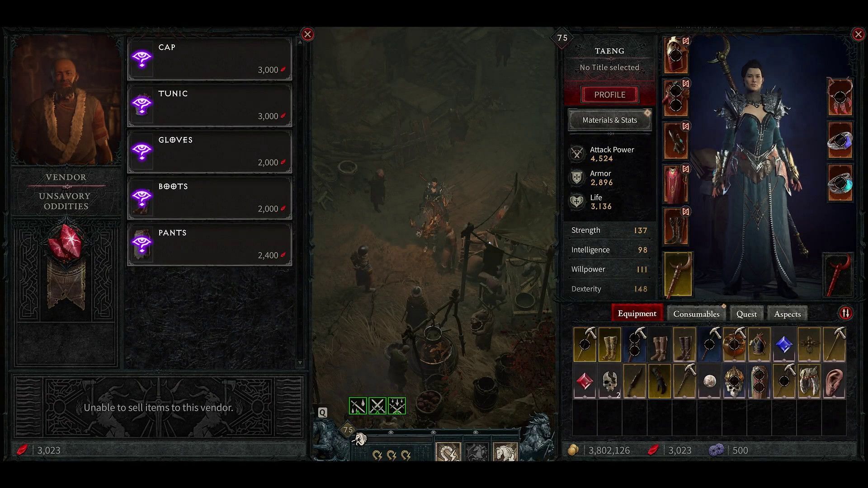Viewport: 868px width, 488px height.
Task: Click the PROFILE button
Action: (609, 94)
